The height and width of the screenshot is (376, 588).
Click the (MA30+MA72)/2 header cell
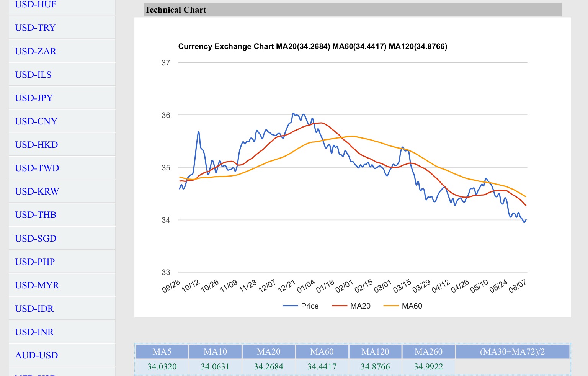513,351
